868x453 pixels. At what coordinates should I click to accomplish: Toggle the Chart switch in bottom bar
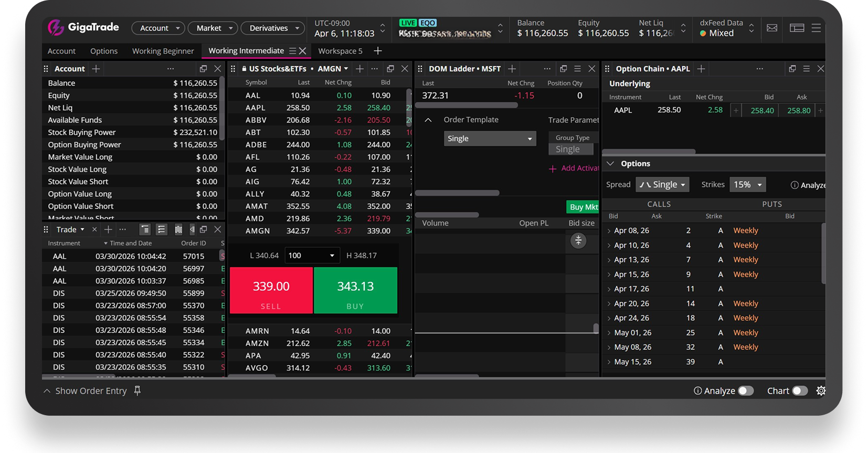[800, 391]
